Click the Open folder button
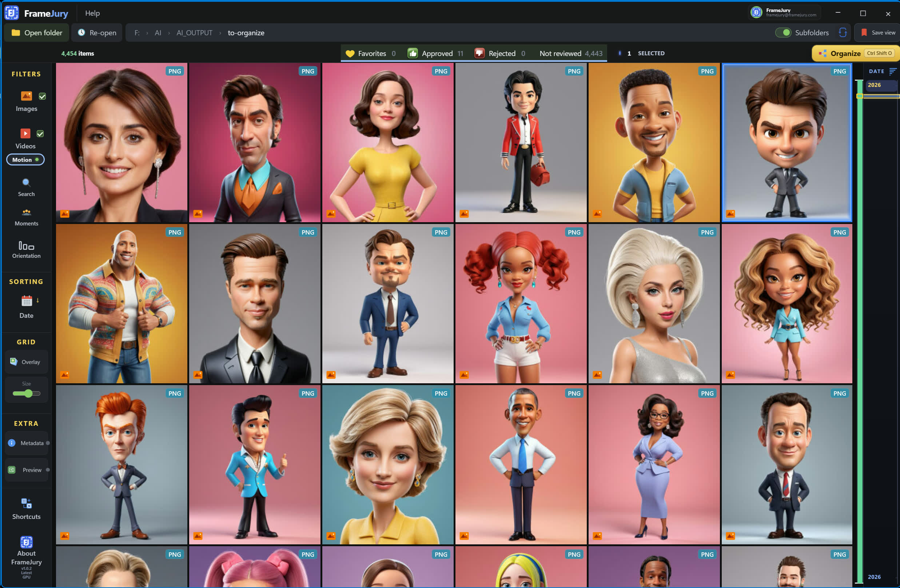The height and width of the screenshot is (588, 900). tap(37, 33)
